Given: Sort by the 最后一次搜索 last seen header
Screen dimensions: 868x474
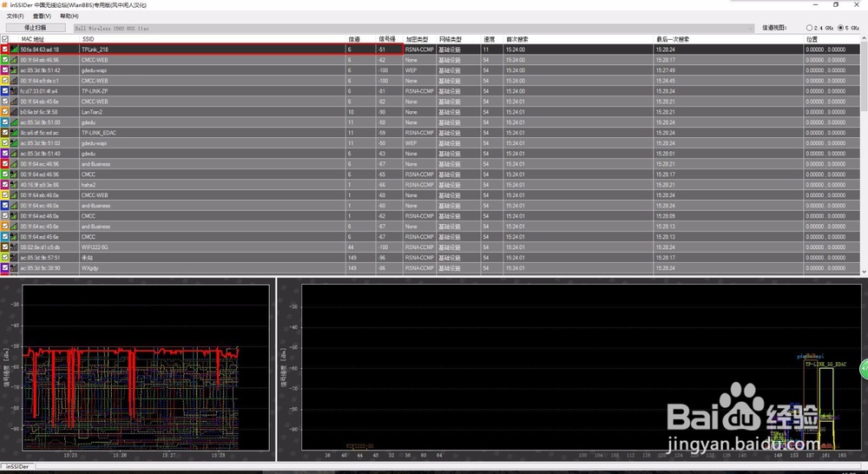Looking at the screenshot, I should pyautogui.click(x=728, y=39).
